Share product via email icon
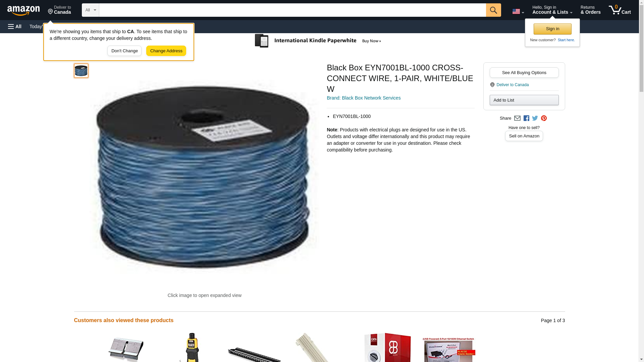This screenshot has width=644, height=362. tap(517, 118)
